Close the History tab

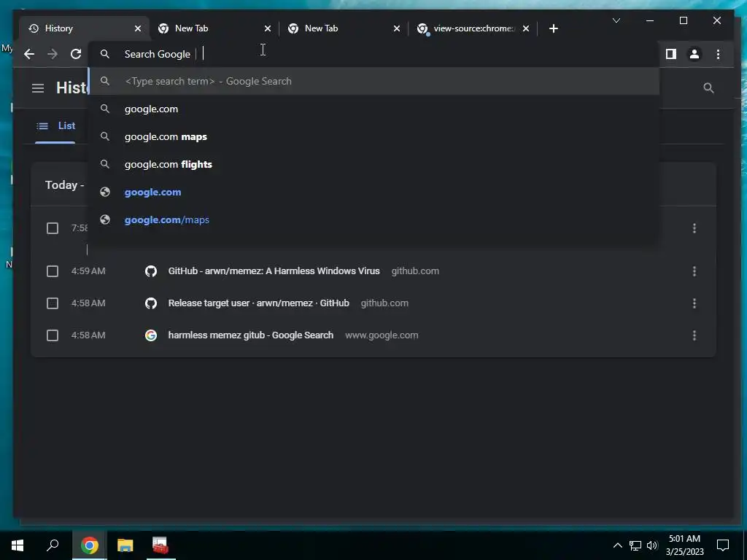tap(138, 28)
